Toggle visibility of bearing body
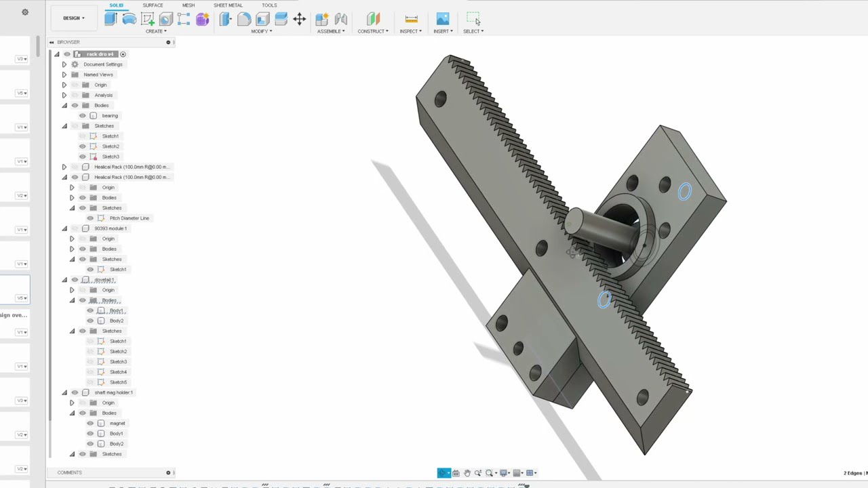Screen dimensions: 868x488 pos(83,116)
